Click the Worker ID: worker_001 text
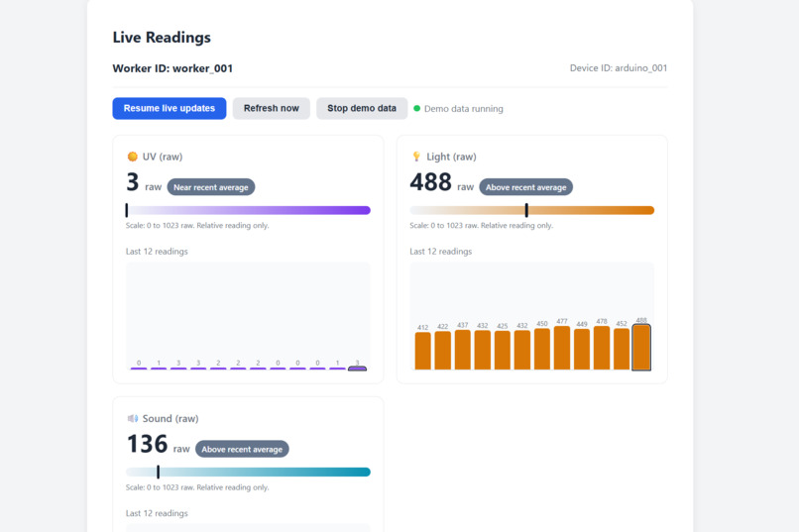Viewport: 799px width, 532px height. click(x=172, y=68)
